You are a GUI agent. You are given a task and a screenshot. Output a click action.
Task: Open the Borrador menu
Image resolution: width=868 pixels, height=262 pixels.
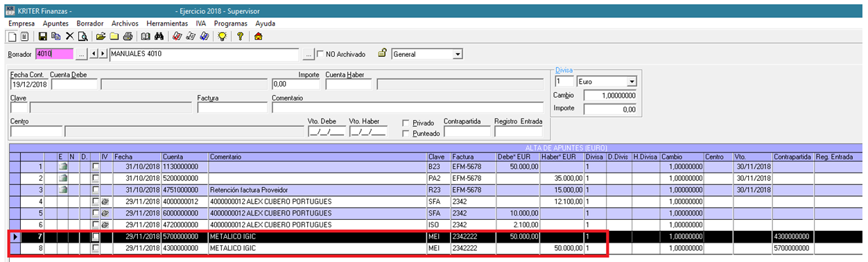(90, 23)
